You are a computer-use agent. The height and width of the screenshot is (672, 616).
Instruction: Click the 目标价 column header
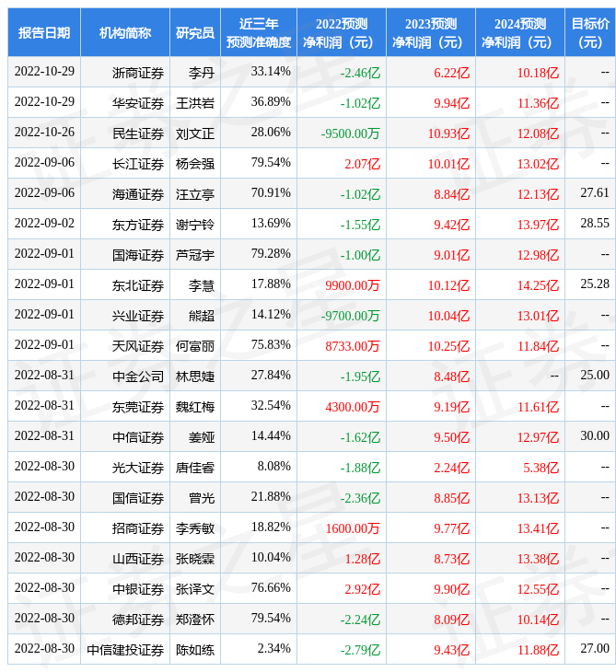coord(590,32)
